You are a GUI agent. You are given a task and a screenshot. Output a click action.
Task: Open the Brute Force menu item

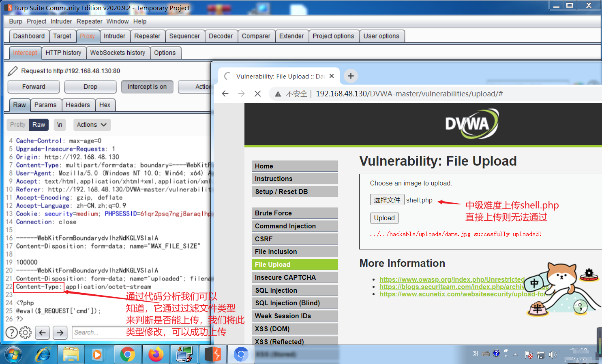(x=295, y=213)
